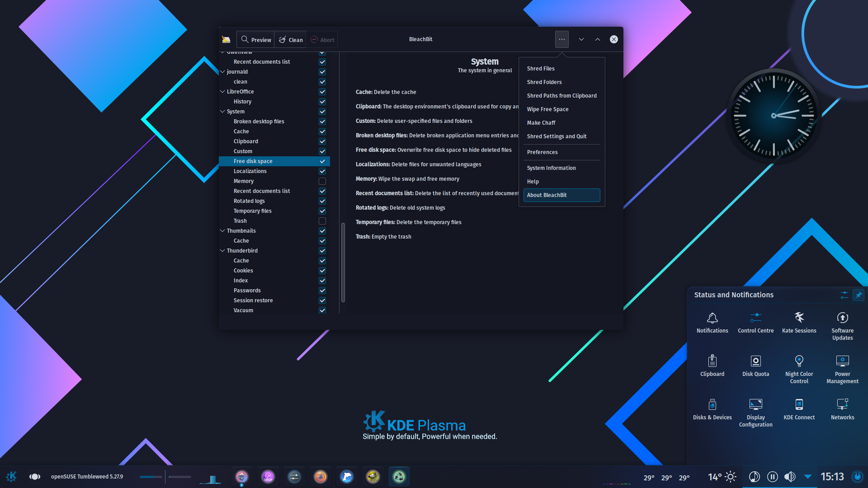Viewport: 868px width, 488px height.
Task: Open the weather widget showing 14°
Action: [722, 477]
